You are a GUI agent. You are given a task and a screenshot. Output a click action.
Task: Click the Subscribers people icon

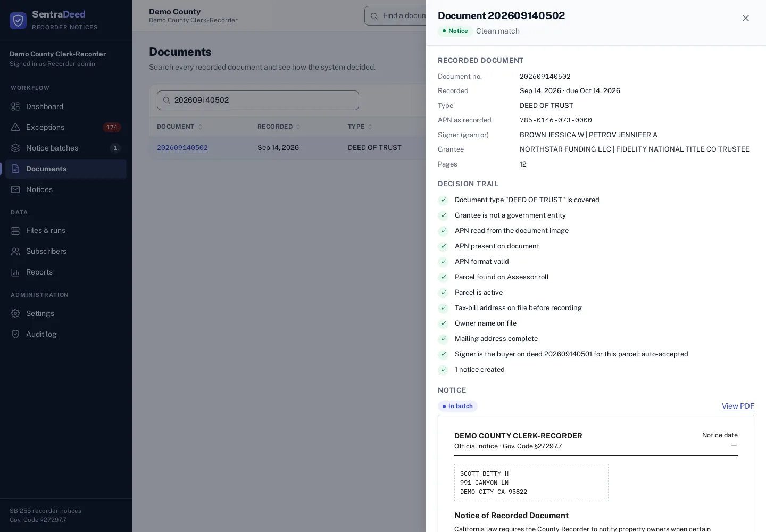point(15,251)
